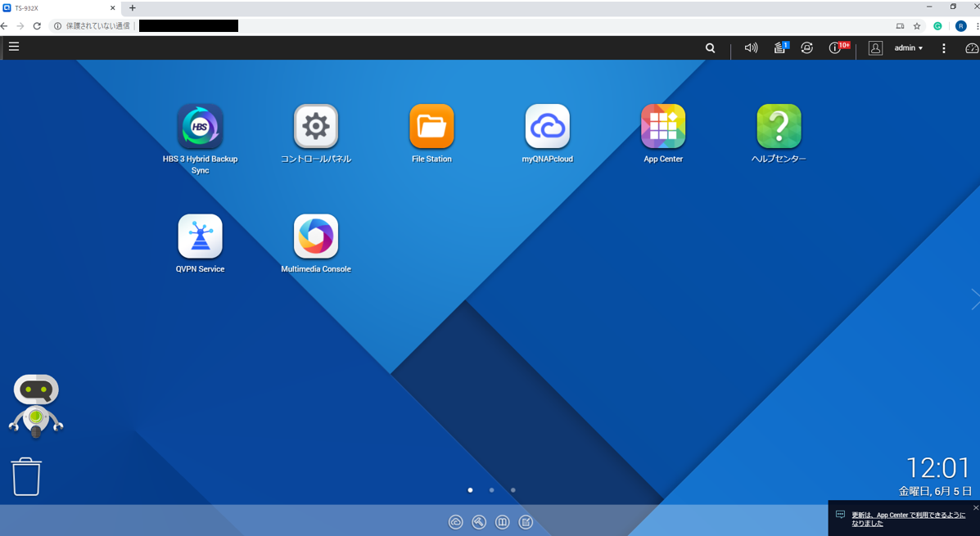Show background tasks icon with badge
This screenshot has width=980, height=536.
(779, 48)
